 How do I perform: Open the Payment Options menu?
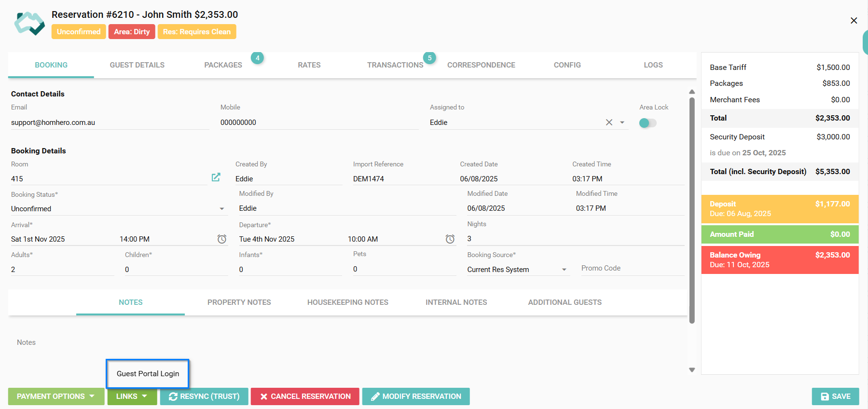(56, 396)
